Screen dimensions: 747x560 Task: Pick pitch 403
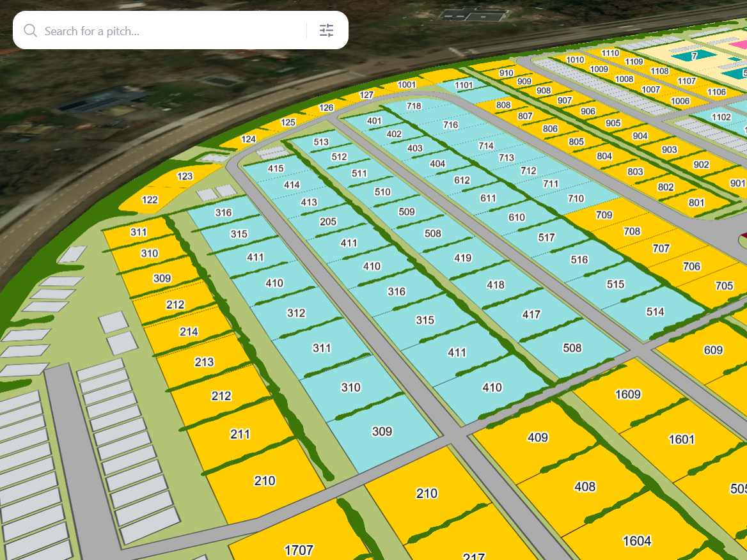tap(414, 148)
